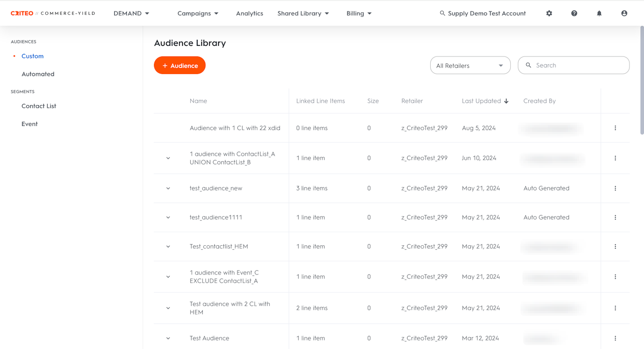Open the Campaigns menu
Screen dimensions: 644x349
[x=198, y=14]
